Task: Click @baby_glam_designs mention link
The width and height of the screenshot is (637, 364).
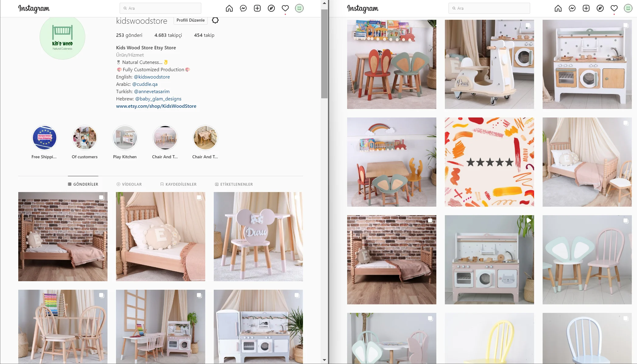Action: pyautogui.click(x=158, y=99)
